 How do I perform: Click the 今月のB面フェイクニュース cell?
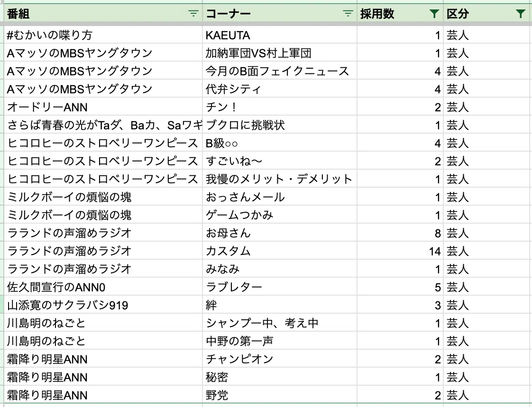point(280,71)
